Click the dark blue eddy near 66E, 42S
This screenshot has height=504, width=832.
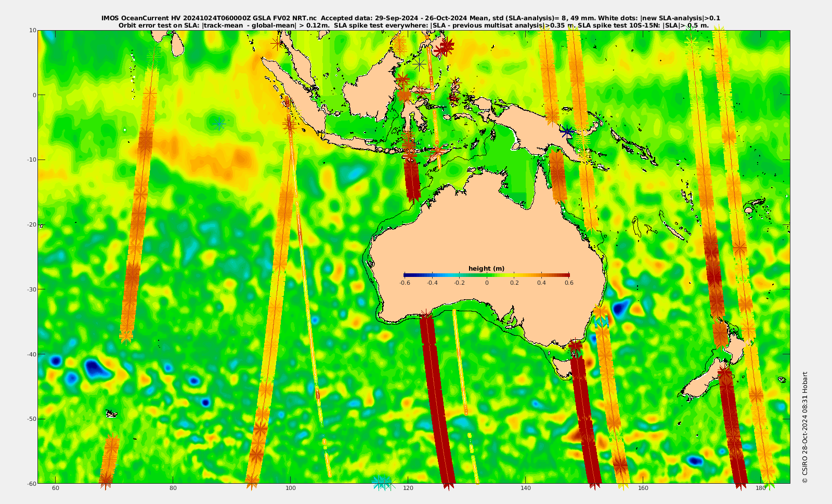point(94,368)
